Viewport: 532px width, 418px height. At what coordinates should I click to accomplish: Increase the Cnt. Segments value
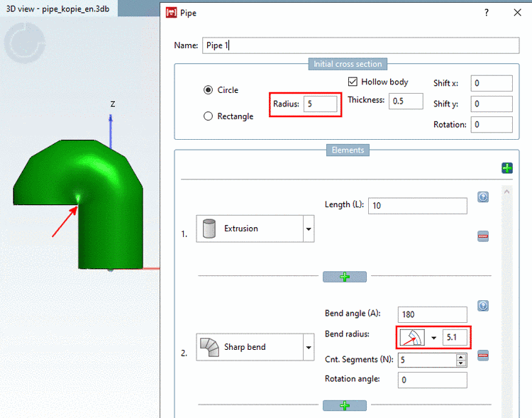click(460, 358)
